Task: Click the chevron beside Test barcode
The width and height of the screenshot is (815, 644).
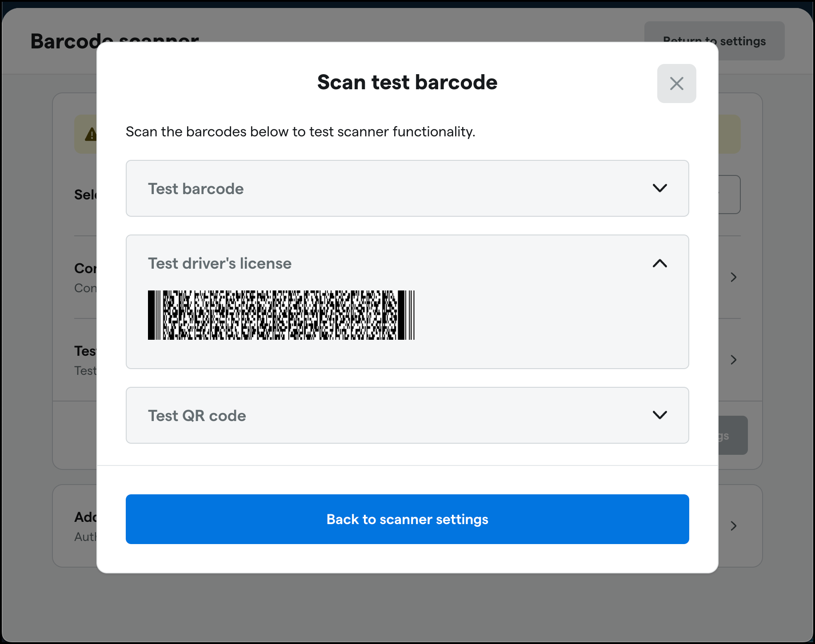Action: tap(660, 188)
